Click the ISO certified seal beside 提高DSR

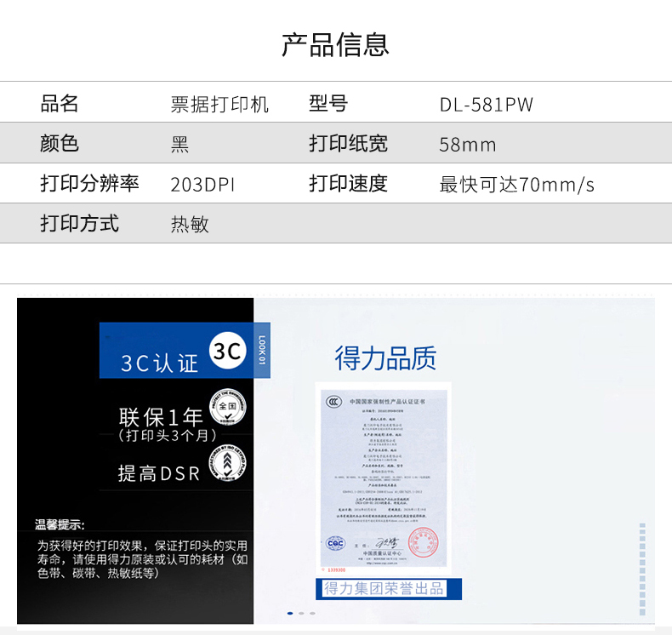[228, 463]
